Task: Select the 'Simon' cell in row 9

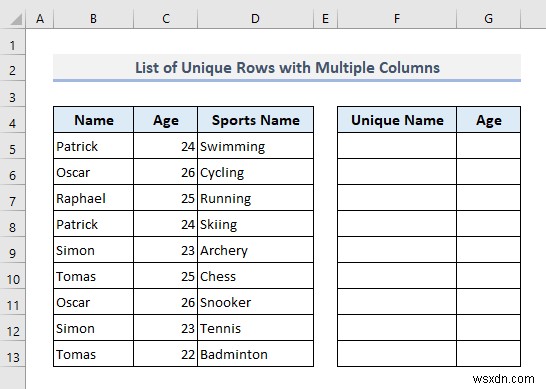Action: [x=93, y=250]
